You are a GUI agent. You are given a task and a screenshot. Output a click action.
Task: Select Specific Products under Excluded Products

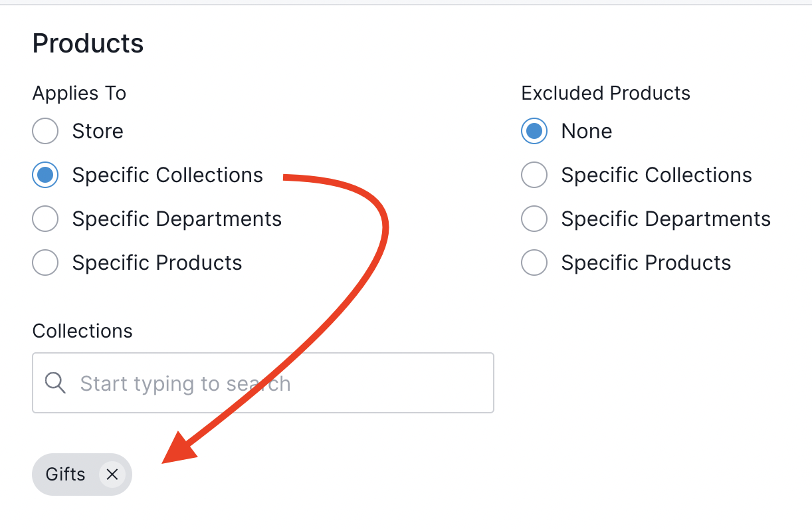pos(534,263)
